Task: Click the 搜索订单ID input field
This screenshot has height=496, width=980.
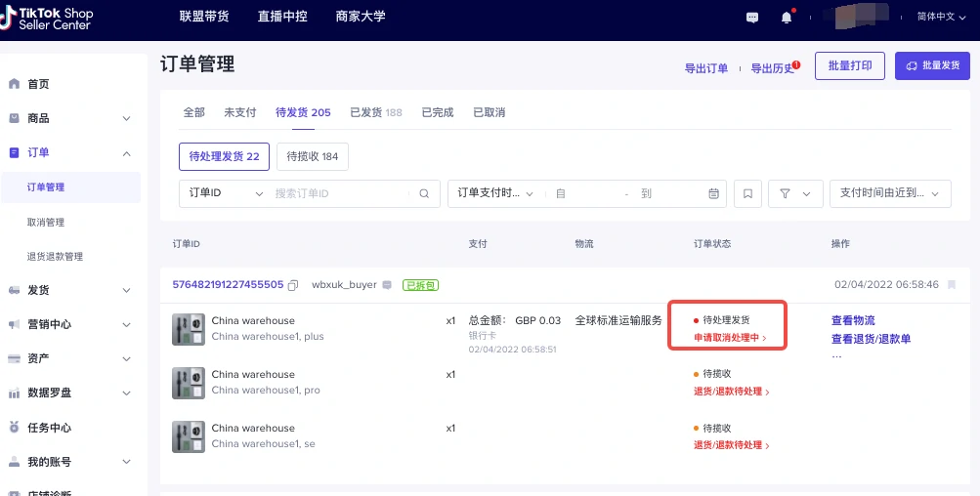Action: pyautogui.click(x=339, y=193)
